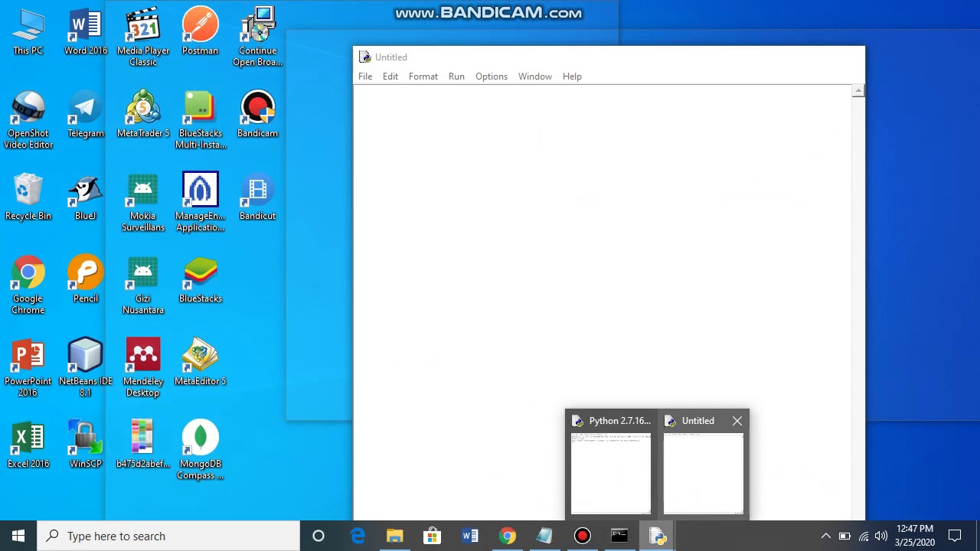Open battery status in tray
Viewport: 980px width, 551px height.
pyautogui.click(x=844, y=536)
